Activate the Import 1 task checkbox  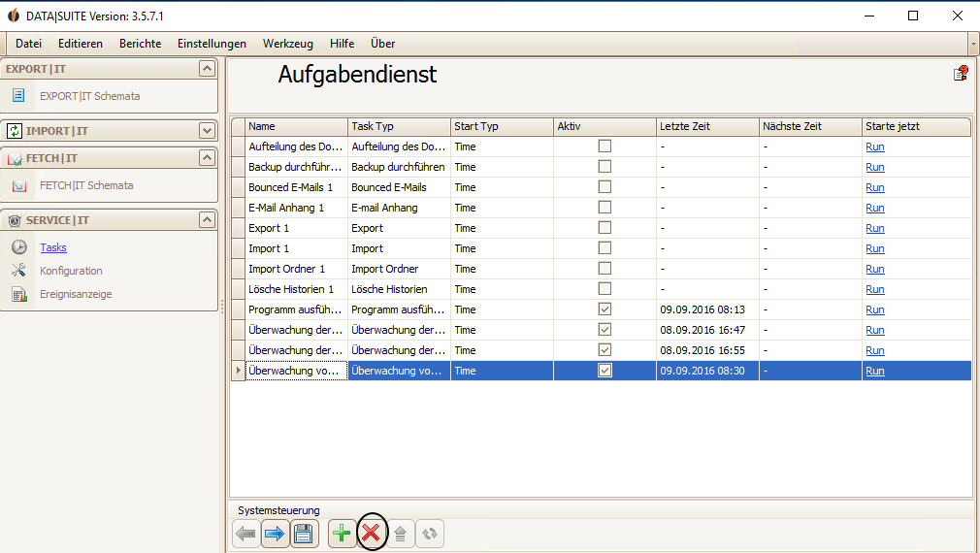(x=604, y=248)
